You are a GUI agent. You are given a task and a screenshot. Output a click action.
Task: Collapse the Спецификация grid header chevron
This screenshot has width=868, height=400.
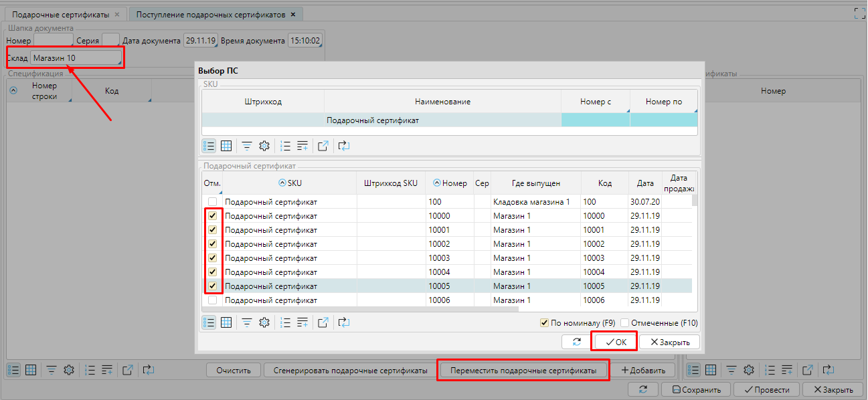pos(13,91)
